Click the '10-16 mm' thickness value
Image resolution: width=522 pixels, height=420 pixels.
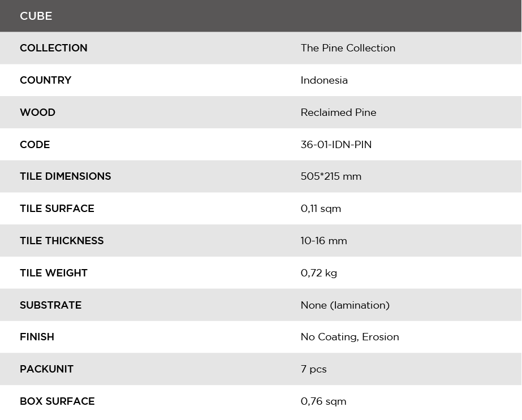coord(323,241)
